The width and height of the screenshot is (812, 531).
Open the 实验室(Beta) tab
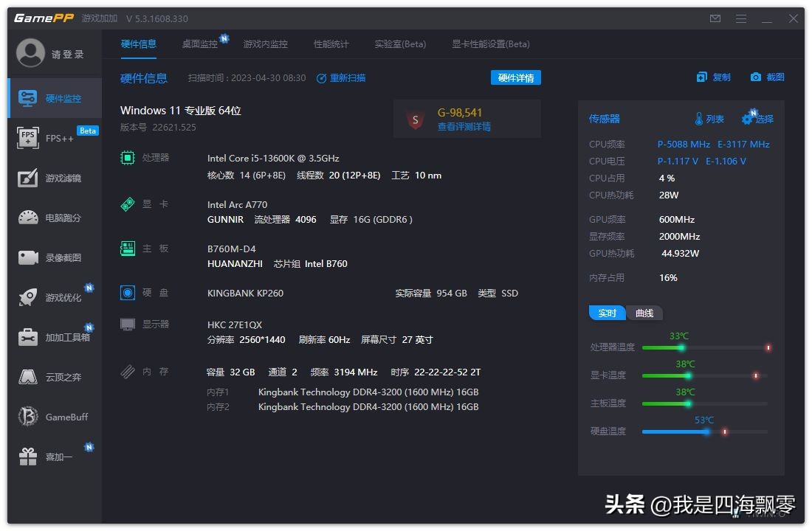[400, 44]
